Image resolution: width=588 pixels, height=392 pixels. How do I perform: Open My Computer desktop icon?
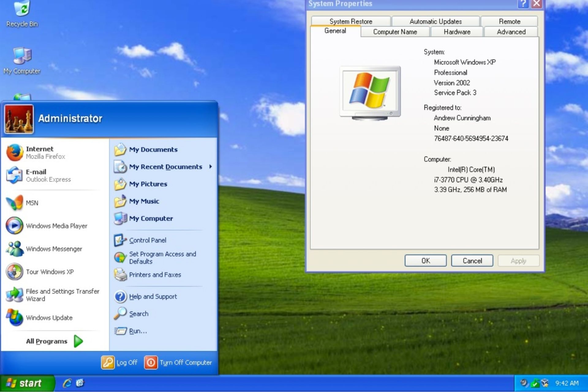[22, 61]
